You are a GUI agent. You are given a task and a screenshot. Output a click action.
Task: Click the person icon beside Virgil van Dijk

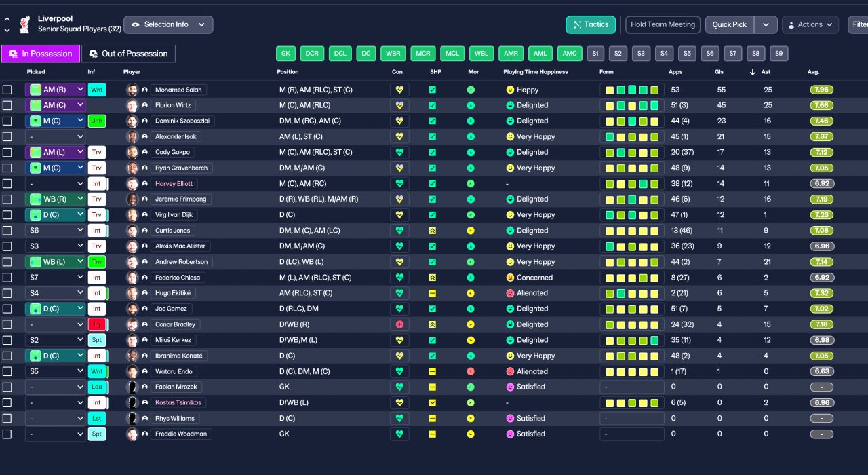tap(144, 215)
